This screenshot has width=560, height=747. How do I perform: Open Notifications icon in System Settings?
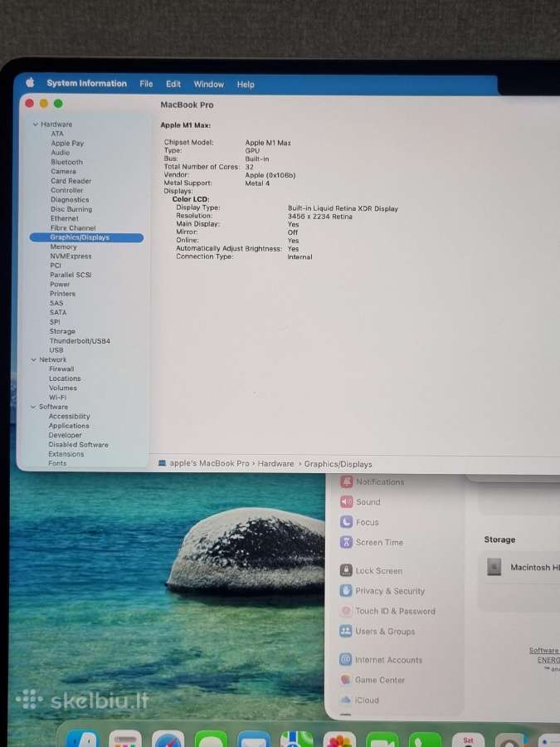coord(346,481)
